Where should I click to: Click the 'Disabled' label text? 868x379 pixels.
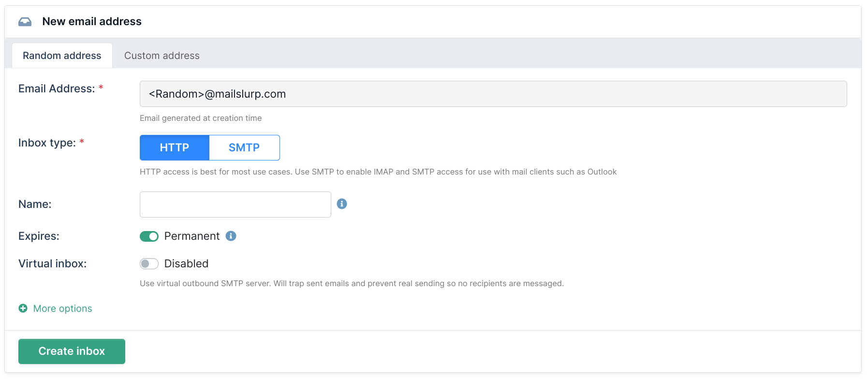186,263
